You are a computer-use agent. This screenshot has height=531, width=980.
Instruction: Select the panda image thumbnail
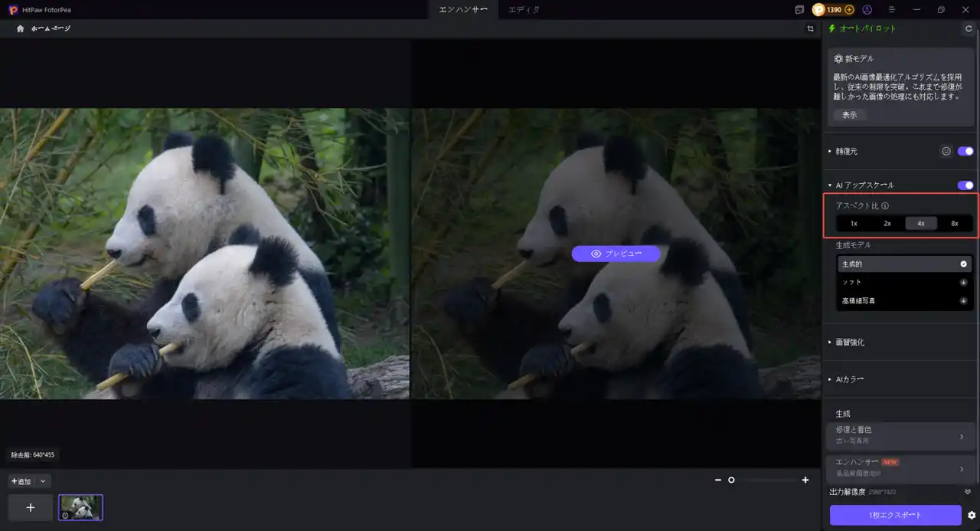click(x=80, y=507)
